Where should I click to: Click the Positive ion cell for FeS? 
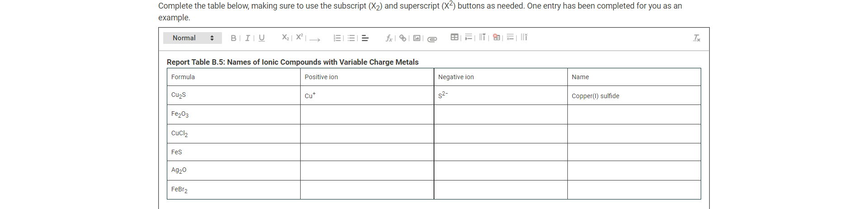click(367, 152)
